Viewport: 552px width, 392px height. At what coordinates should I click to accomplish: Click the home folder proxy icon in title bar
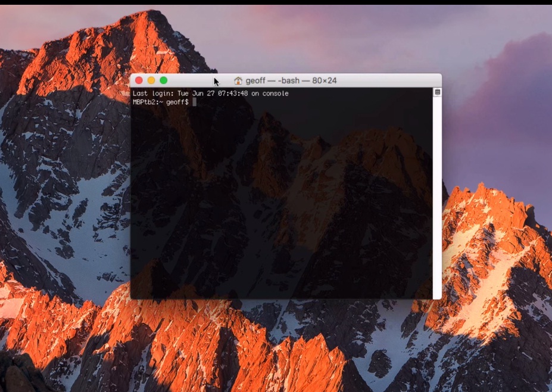238,80
